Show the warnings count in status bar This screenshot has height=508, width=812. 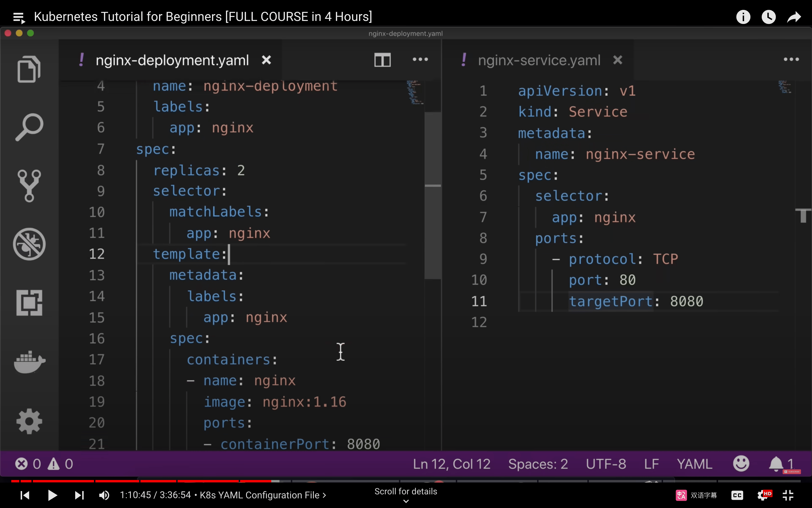tap(60, 464)
